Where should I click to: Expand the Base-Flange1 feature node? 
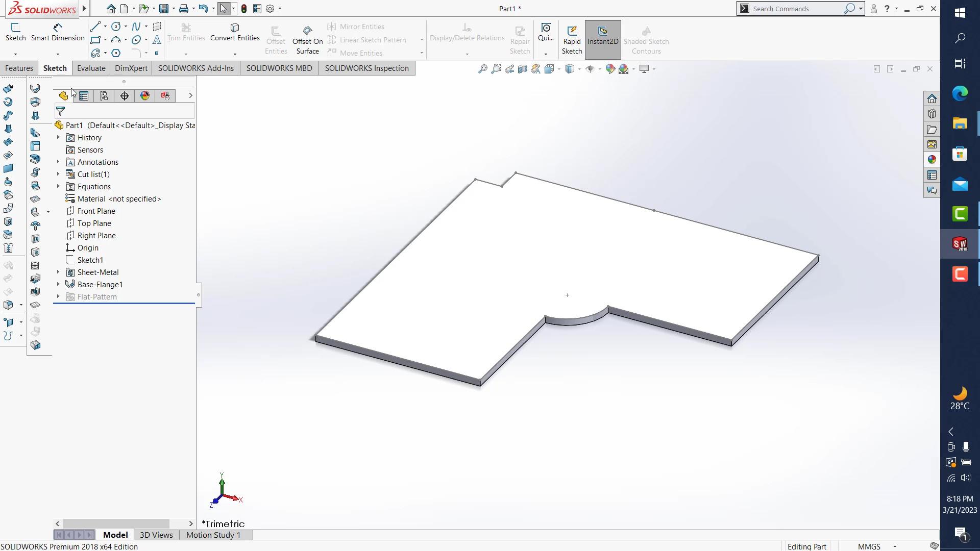tap(58, 285)
